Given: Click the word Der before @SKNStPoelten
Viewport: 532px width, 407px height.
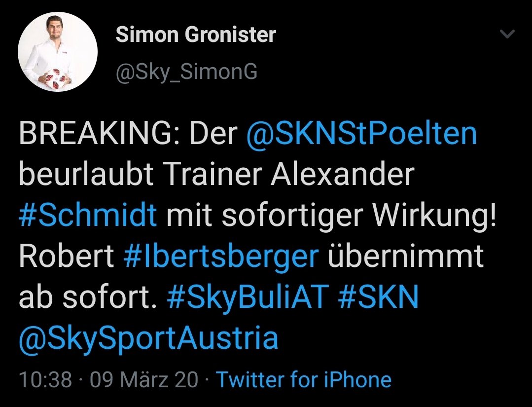Looking at the screenshot, I should (x=213, y=133).
